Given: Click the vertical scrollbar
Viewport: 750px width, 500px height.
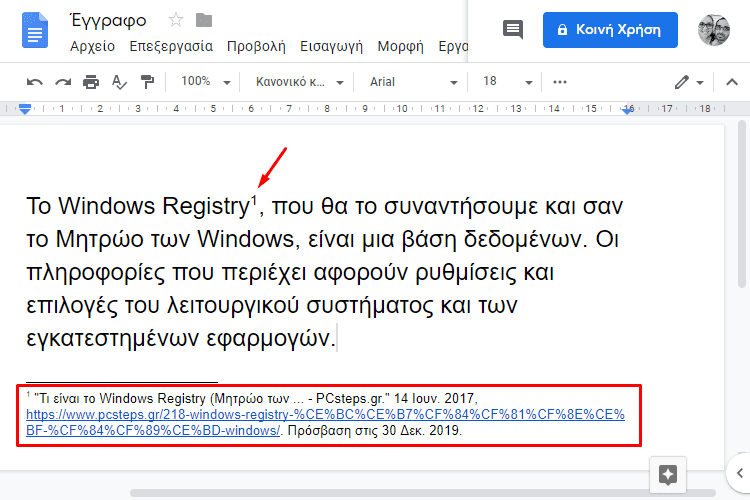Looking at the screenshot, I should tap(742, 203).
